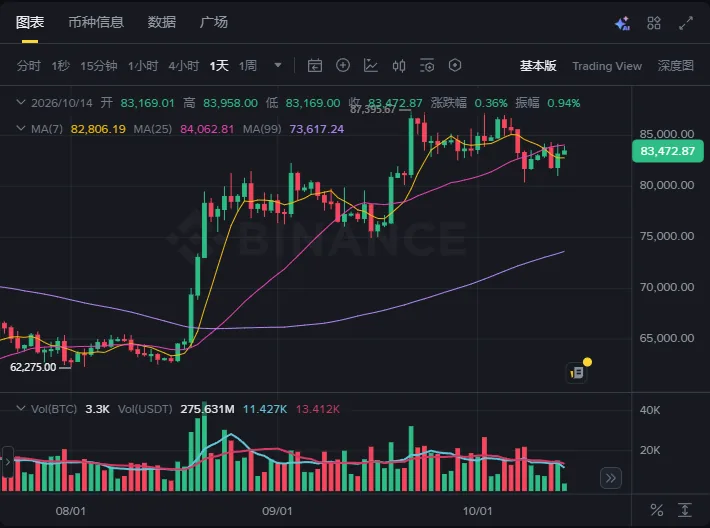This screenshot has height=528, width=710.
Task: Click the 涨跌幅 0.36% value
Action: [x=491, y=103]
